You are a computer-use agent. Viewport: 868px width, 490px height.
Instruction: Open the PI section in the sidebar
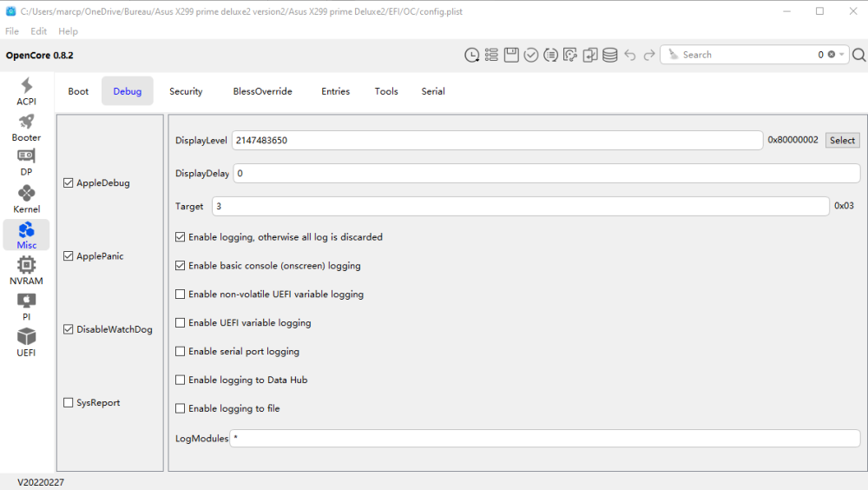point(26,307)
